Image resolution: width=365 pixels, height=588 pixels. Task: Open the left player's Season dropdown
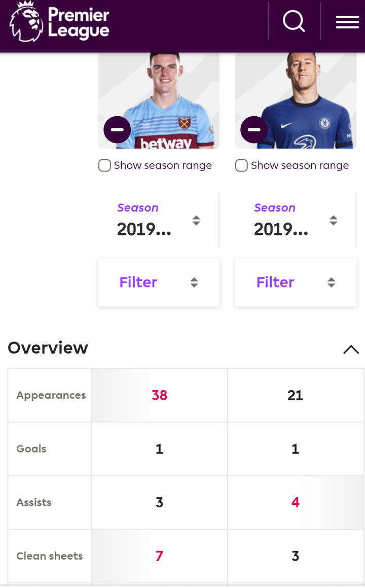coord(158,220)
